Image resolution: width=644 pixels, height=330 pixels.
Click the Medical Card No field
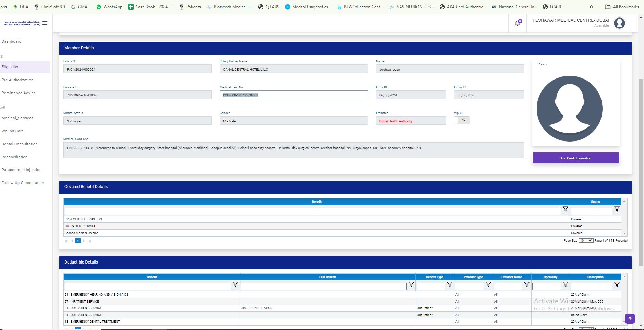point(294,95)
